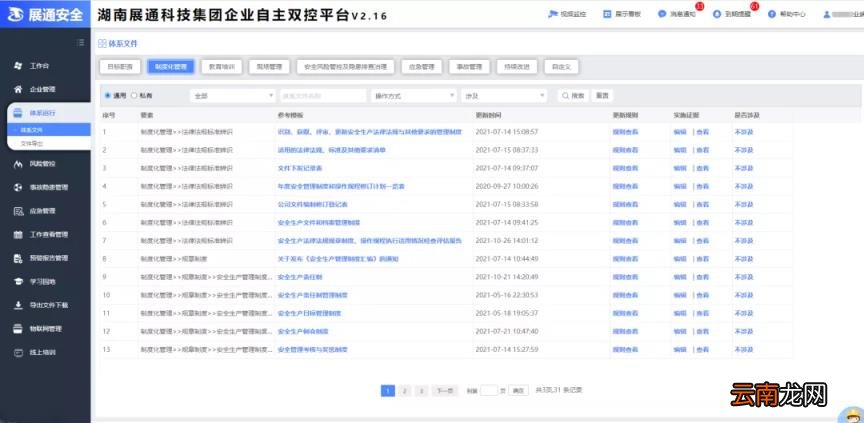Click the 展通安全 logo icon
Image resolution: width=864 pixels, height=423 pixels.
pyautogui.click(x=15, y=14)
